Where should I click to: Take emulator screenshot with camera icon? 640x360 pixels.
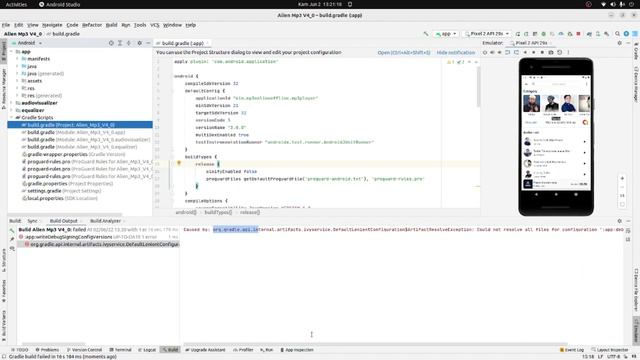[551, 52]
